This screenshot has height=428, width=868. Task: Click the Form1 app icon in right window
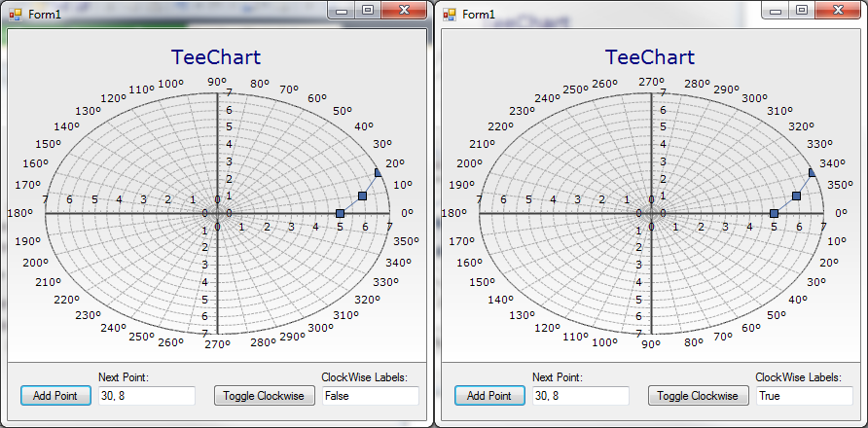point(449,14)
